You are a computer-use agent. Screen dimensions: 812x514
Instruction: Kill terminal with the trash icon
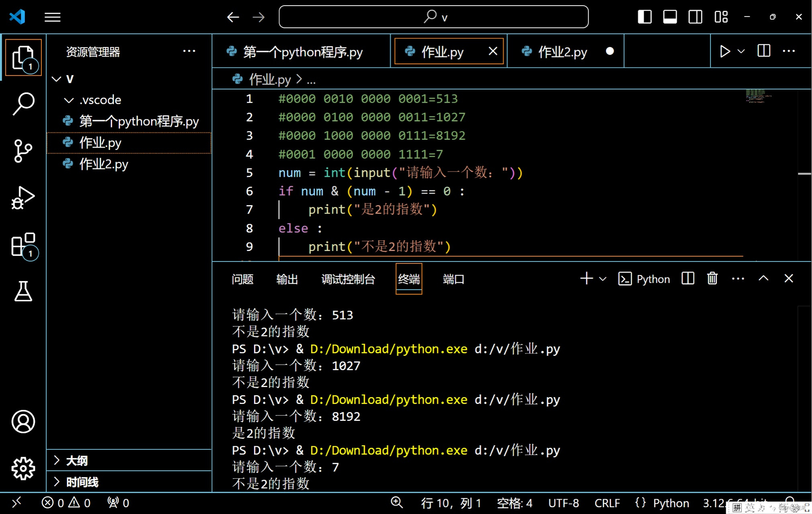pos(712,278)
